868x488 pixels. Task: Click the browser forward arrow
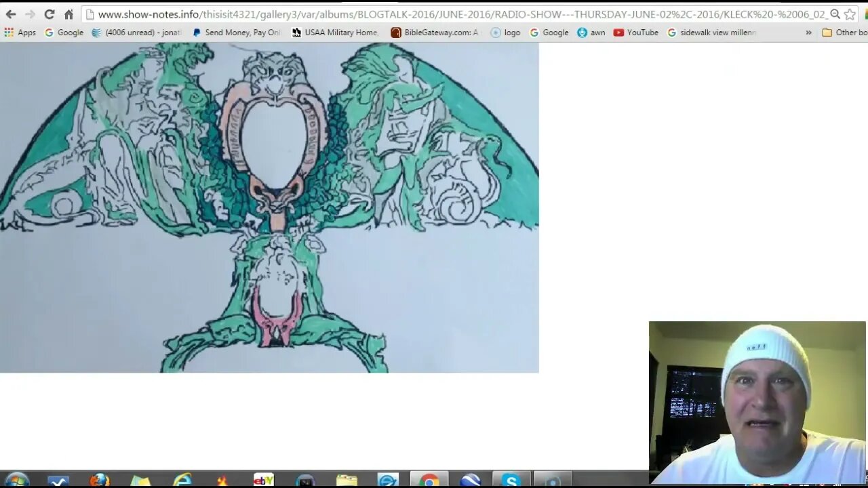[x=30, y=14]
